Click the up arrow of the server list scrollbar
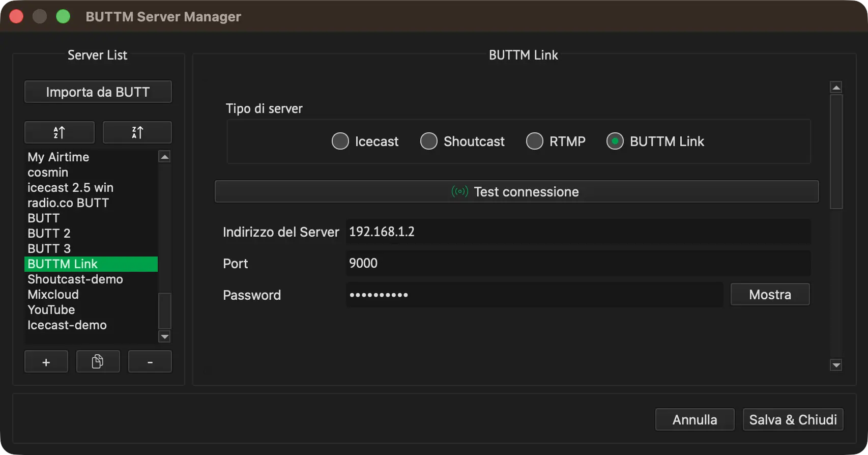868x455 pixels. 165,156
